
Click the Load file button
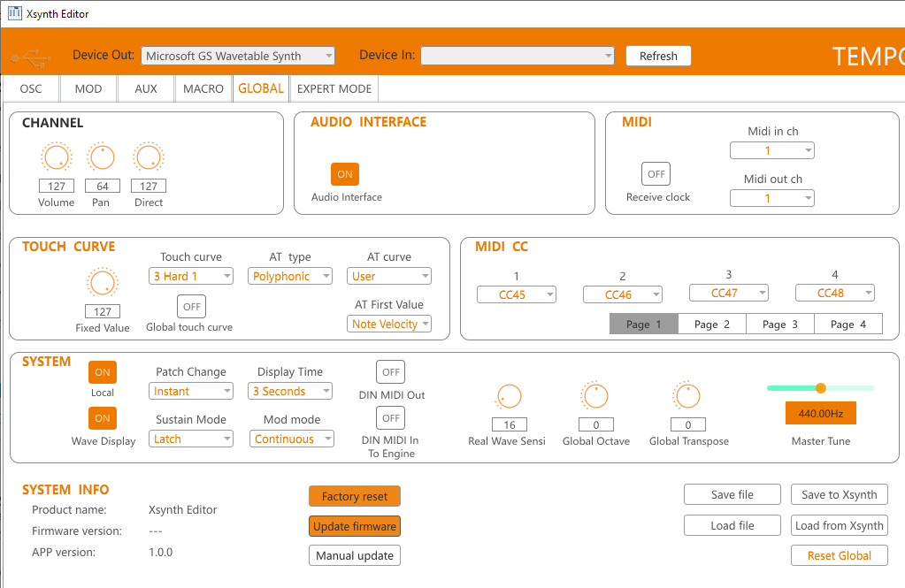tap(732, 526)
